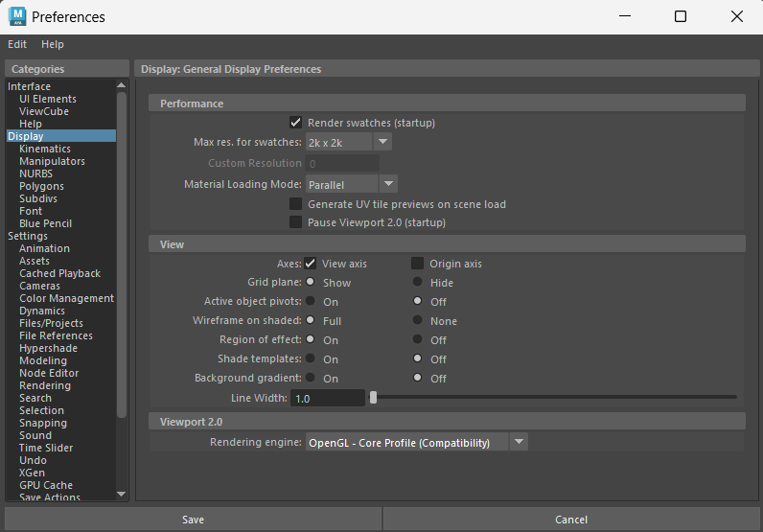Select the Modeling category
This screenshot has width=763, height=532.
click(43, 360)
